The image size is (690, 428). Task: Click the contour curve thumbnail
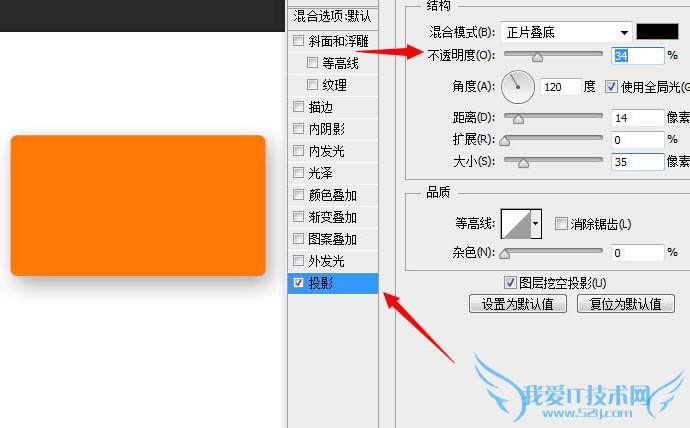(x=516, y=224)
